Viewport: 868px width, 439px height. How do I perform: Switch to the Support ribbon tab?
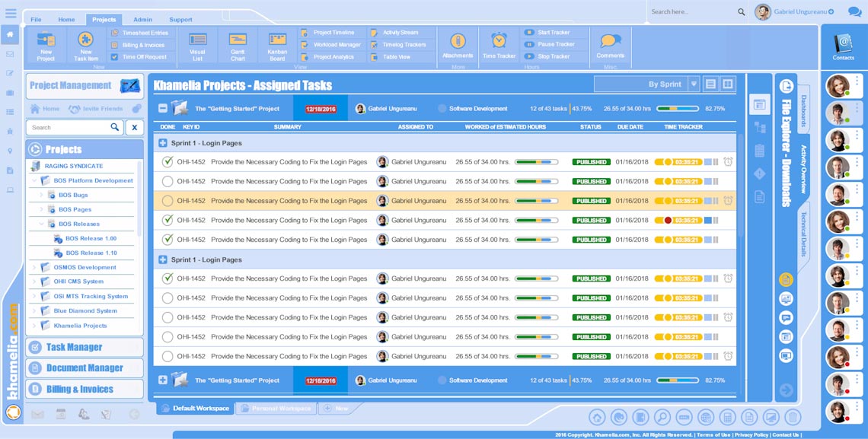click(x=181, y=19)
